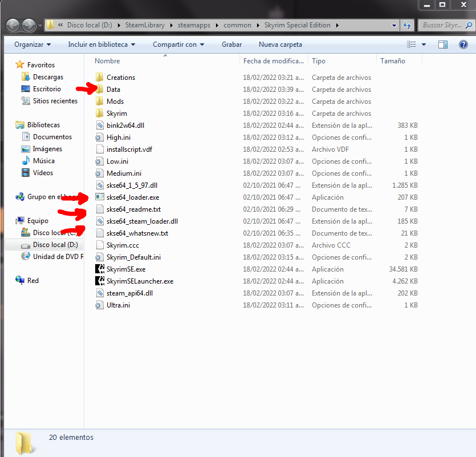This screenshot has height=457, width=476.
Task: Select the file skse64_steam_loader.dll
Action: pyautogui.click(x=142, y=221)
